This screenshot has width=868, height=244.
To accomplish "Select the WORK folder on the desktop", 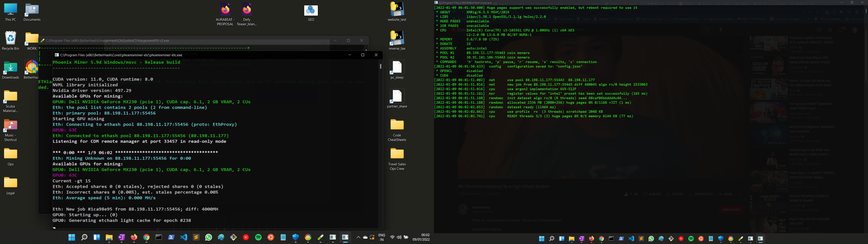I will coord(32,41).
